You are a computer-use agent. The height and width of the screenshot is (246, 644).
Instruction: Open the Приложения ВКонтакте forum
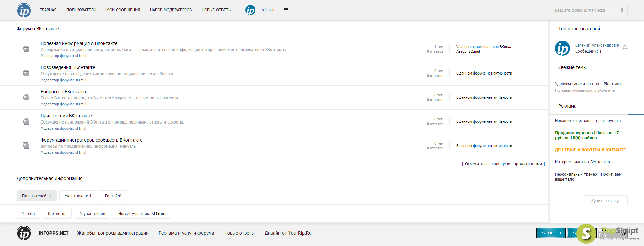[66, 116]
